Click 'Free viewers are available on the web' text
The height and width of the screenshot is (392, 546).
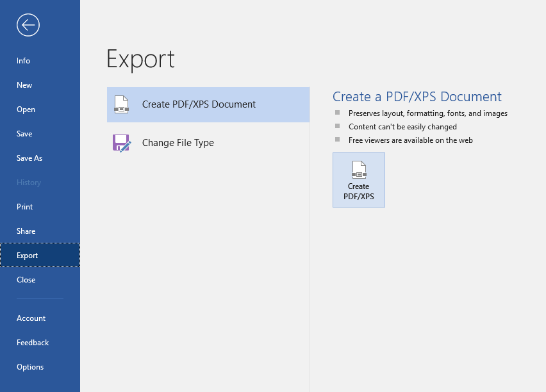[410, 140]
